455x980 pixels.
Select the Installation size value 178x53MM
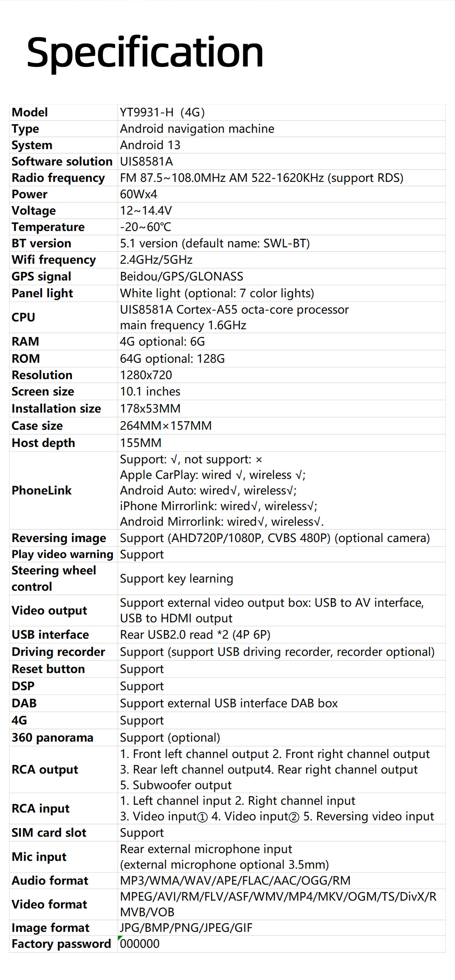[x=150, y=408]
